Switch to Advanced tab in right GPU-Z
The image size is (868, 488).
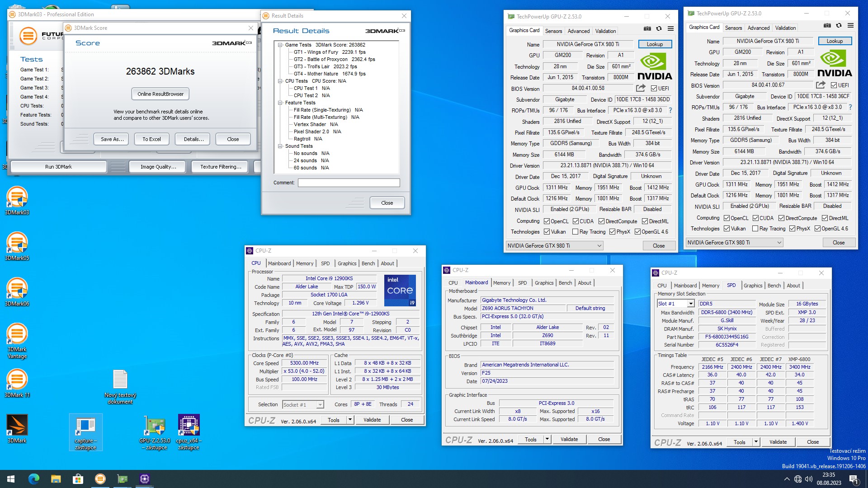(758, 28)
